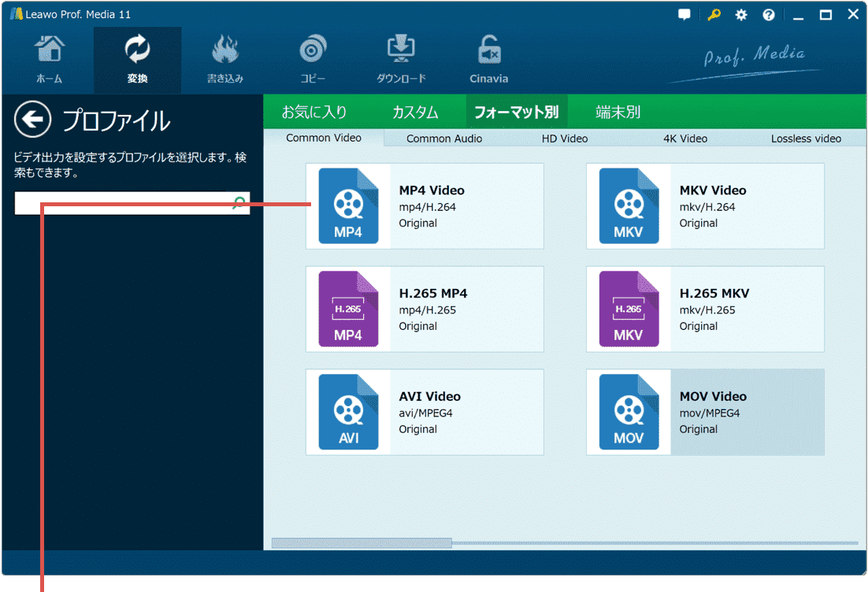Open the 4K Video sub-tab

pos(684,139)
